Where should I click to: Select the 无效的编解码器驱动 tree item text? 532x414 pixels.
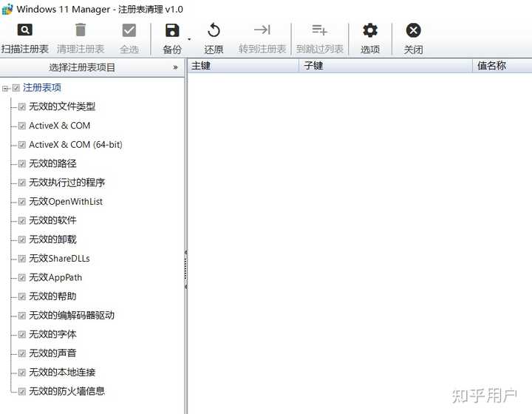pyautogui.click(x=72, y=315)
